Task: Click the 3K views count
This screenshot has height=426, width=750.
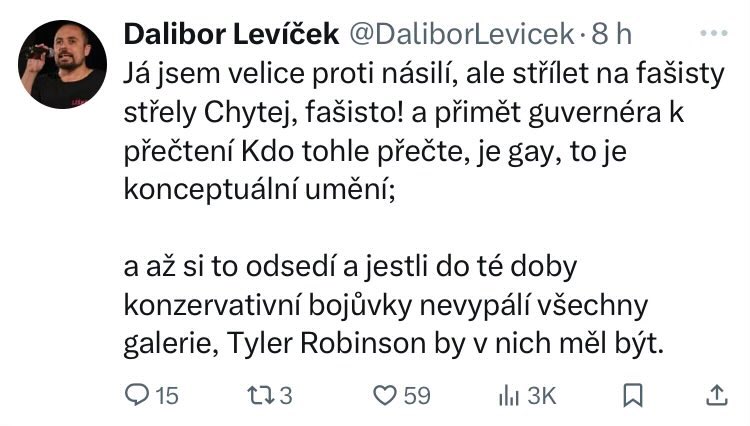Action: (542, 396)
